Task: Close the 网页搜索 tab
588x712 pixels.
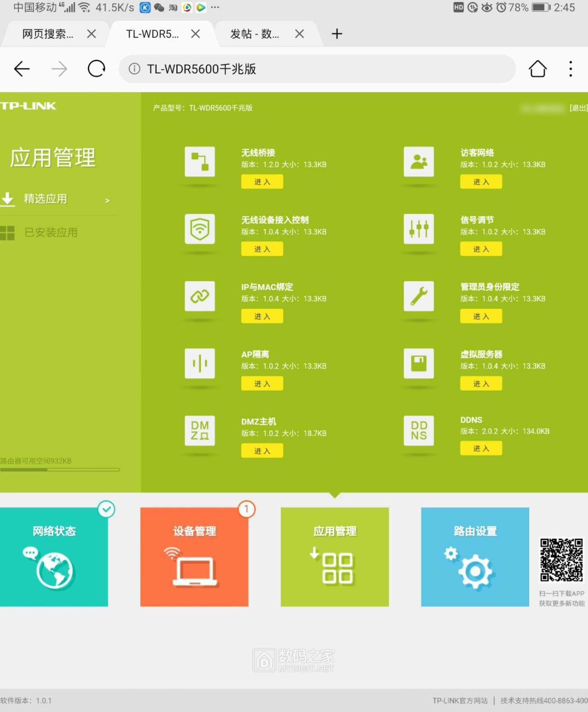Action: coord(92,34)
